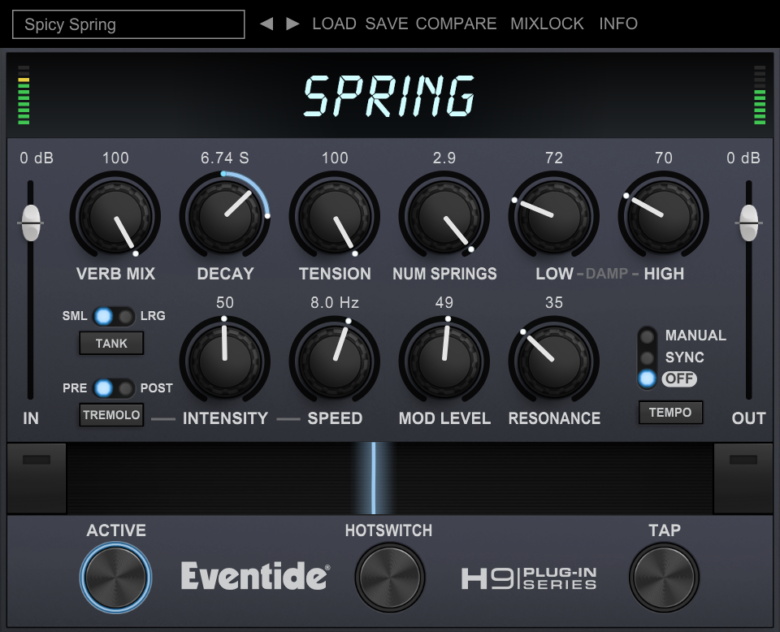The image size is (780, 632).
Task: Select OFF tempo mode
Action: pos(647,379)
